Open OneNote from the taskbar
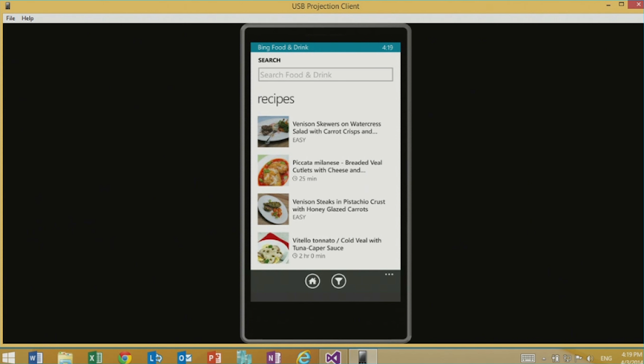Screen dimensions: 644x364 (274, 358)
